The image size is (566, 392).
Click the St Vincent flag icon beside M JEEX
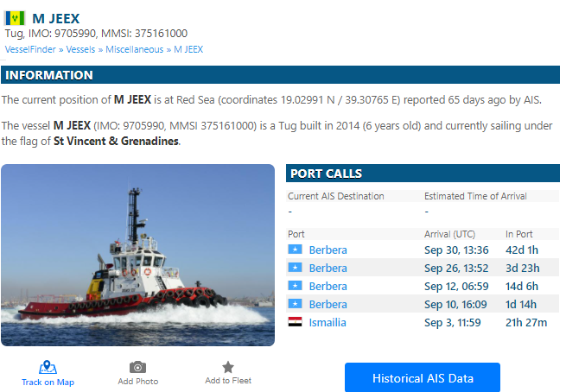point(15,18)
